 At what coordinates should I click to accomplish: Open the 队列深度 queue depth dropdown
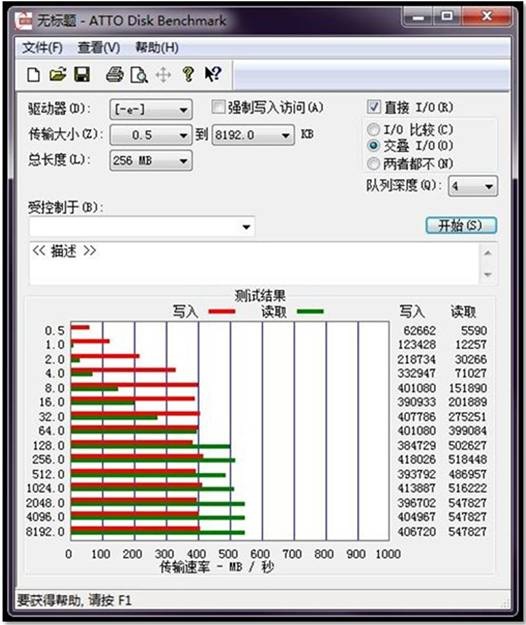pos(473,186)
